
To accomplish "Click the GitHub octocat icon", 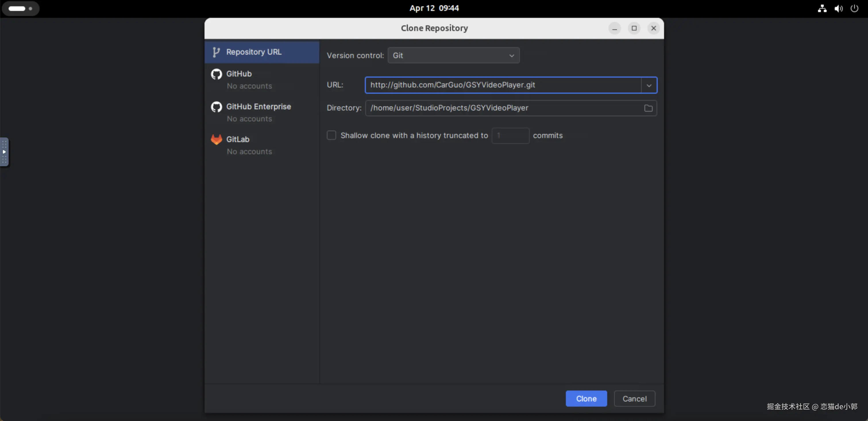I will (216, 74).
